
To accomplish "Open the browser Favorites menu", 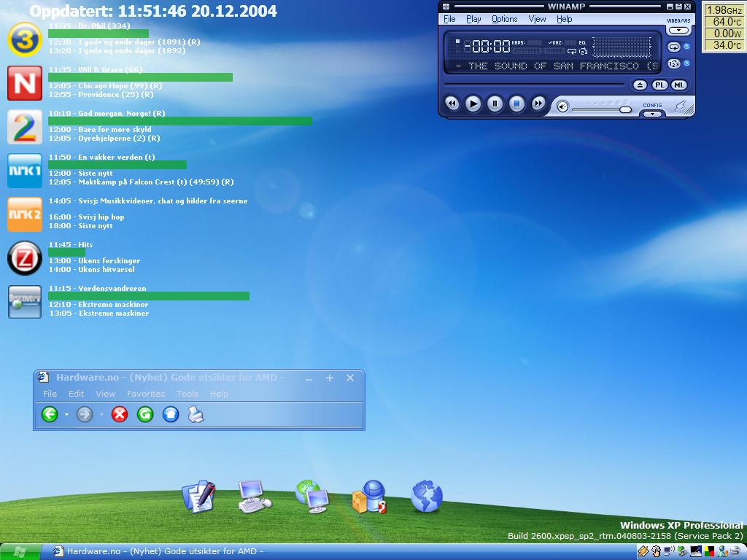I will [x=146, y=393].
